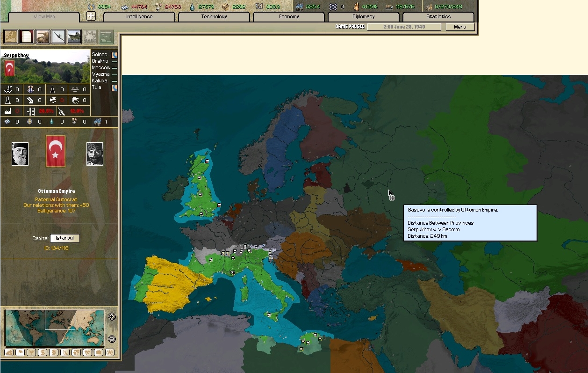Jump to capital Istanbul button
Image resolution: width=588 pixels, height=373 pixels.
click(65, 238)
